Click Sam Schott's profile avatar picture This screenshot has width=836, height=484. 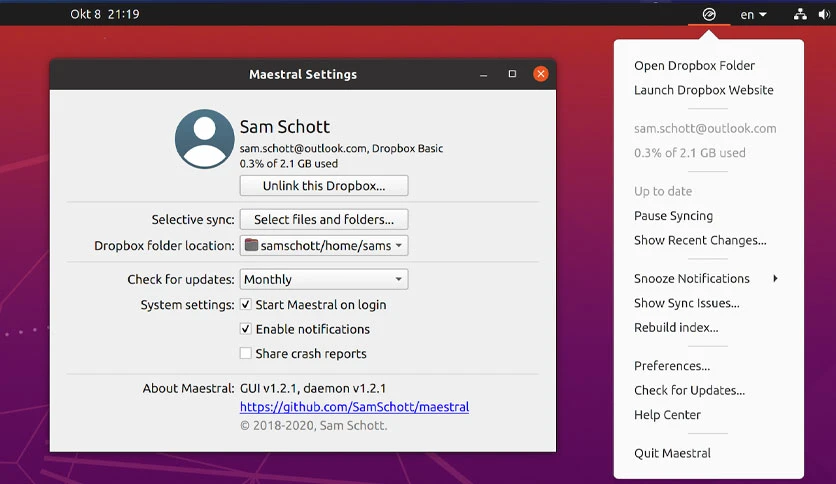[x=205, y=139]
